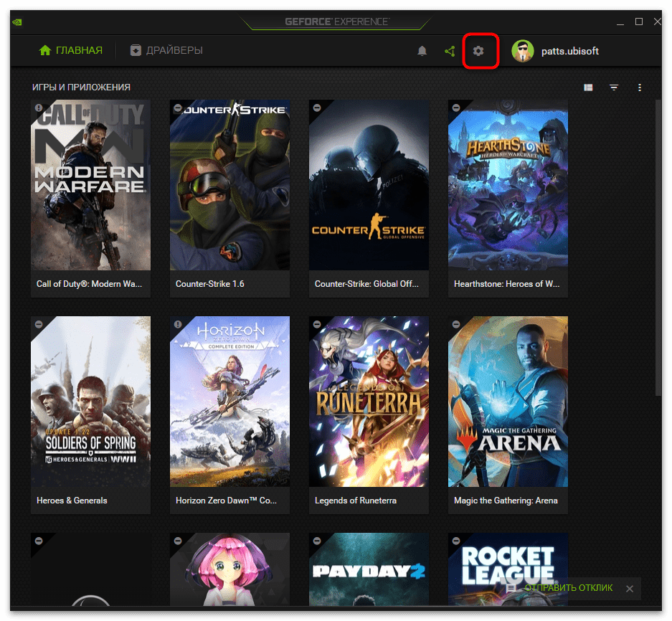Viewport: 672px width, 621px height.
Task: Select the Counter-Strike 1.6 game cover
Action: click(229, 185)
